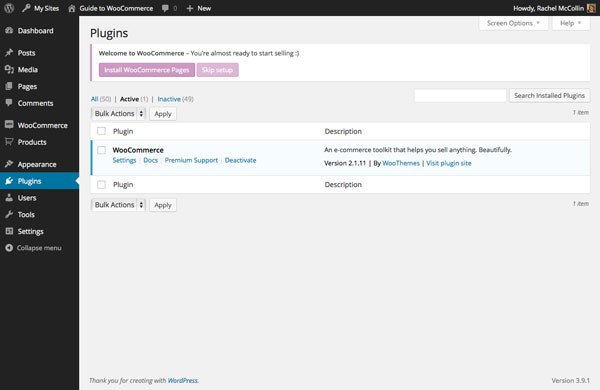The image size is (600, 390).
Task: Toggle select-all checkbox in table header
Action: [x=101, y=131]
